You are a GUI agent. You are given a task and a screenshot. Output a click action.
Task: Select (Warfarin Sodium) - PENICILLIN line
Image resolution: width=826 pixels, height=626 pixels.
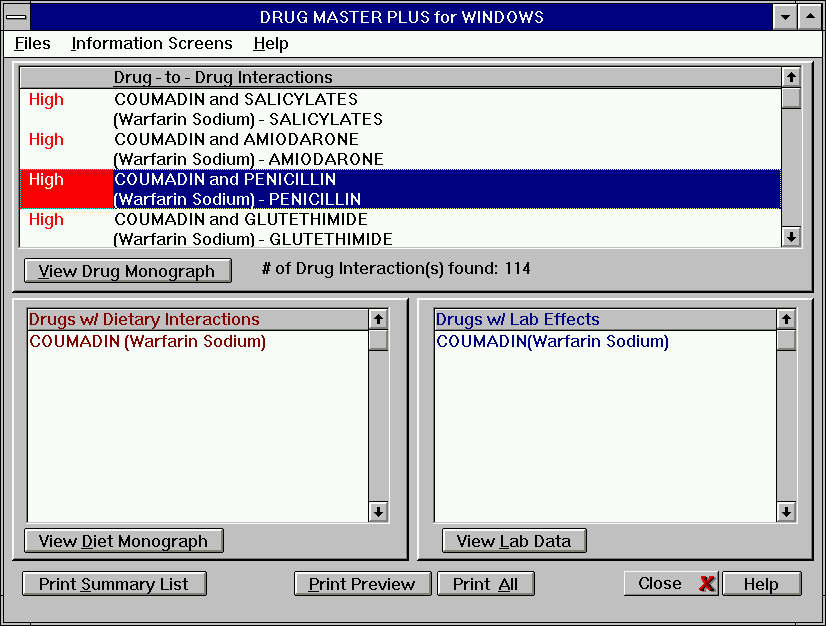pyautogui.click(x=237, y=199)
